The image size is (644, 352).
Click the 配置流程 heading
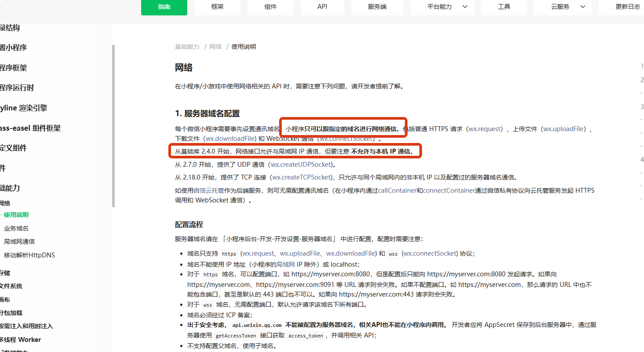coord(189,224)
